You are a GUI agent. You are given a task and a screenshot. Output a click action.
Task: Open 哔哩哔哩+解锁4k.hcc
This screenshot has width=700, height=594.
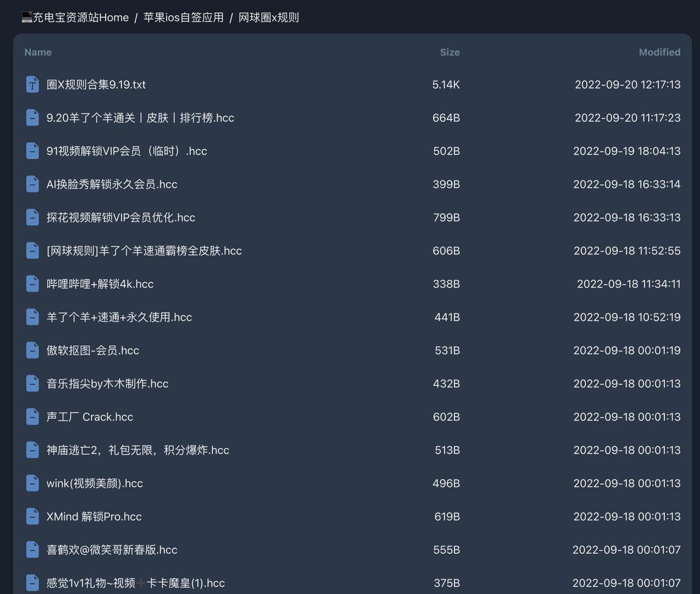point(100,284)
